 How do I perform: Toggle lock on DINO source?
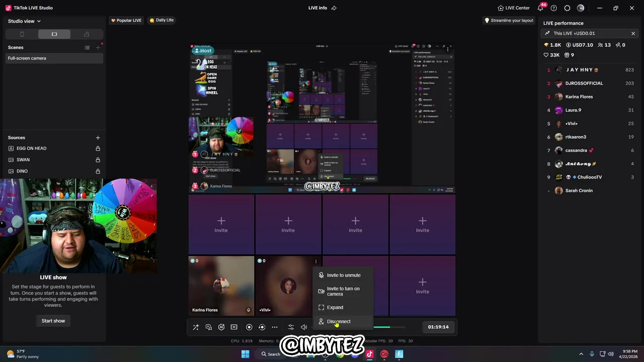click(x=98, y=171)
